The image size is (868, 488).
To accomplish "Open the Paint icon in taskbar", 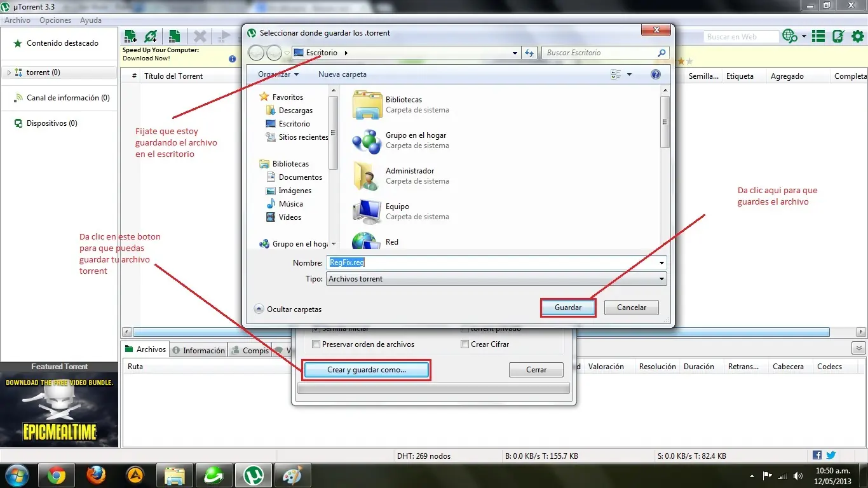I will click(293, 475).
